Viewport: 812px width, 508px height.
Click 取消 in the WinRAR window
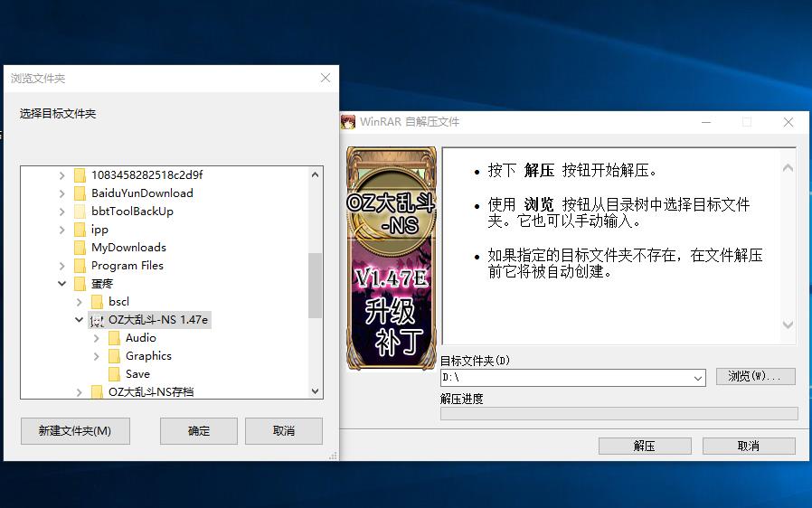point(749,446)
